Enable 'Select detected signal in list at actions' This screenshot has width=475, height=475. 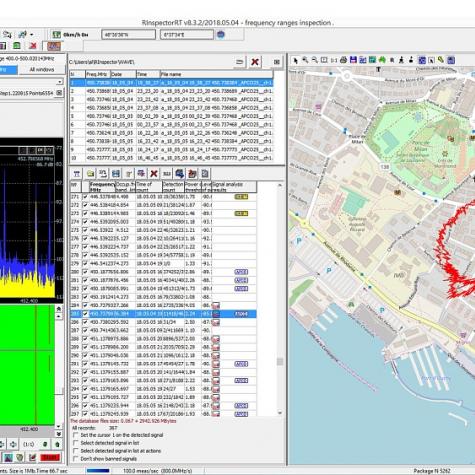pos(76,451)
